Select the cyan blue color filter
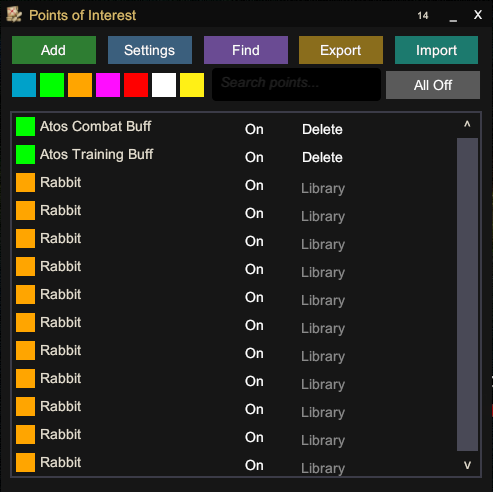This screenshot has height=492, width=493. click(x=24, y=85)
